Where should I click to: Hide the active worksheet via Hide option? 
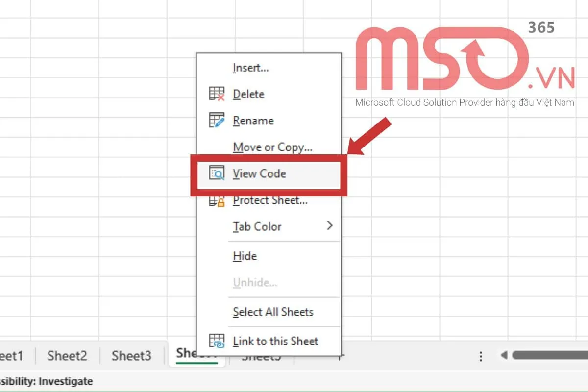[244, 256]
